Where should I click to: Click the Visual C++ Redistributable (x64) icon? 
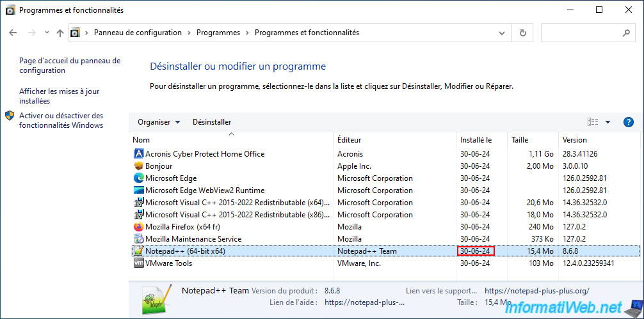tap(139, 203)
